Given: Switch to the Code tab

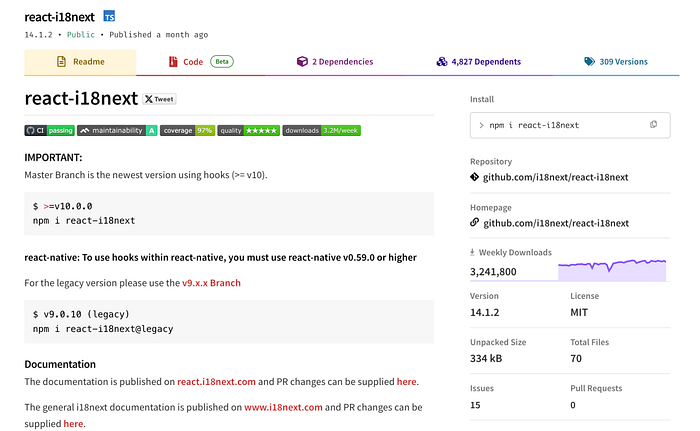Looking at the screenshot, I should [x=201, y=62].
